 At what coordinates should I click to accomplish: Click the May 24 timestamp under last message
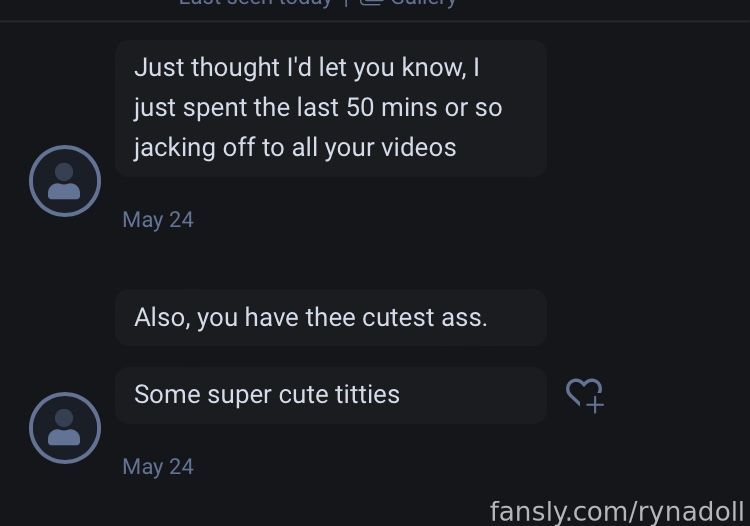[158, 467]
